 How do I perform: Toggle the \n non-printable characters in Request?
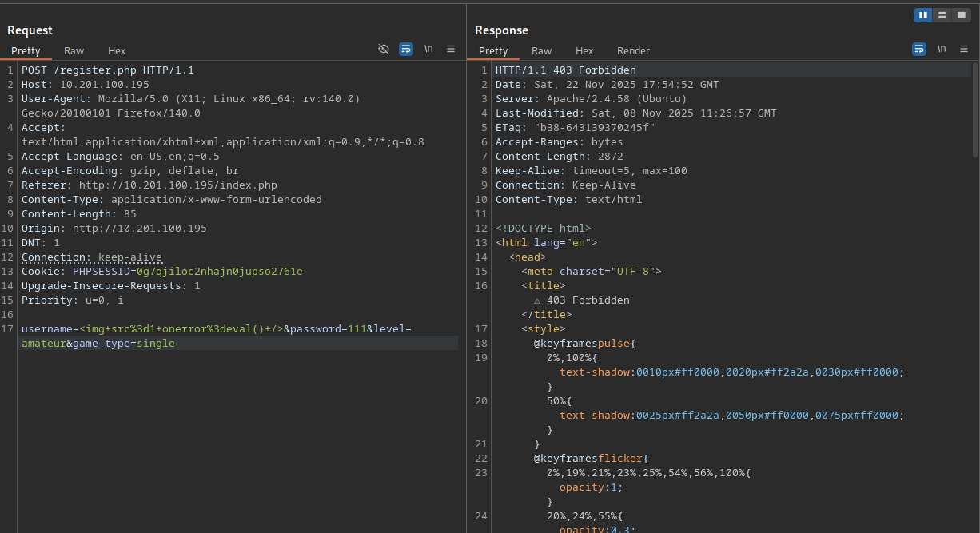[428, 49]
